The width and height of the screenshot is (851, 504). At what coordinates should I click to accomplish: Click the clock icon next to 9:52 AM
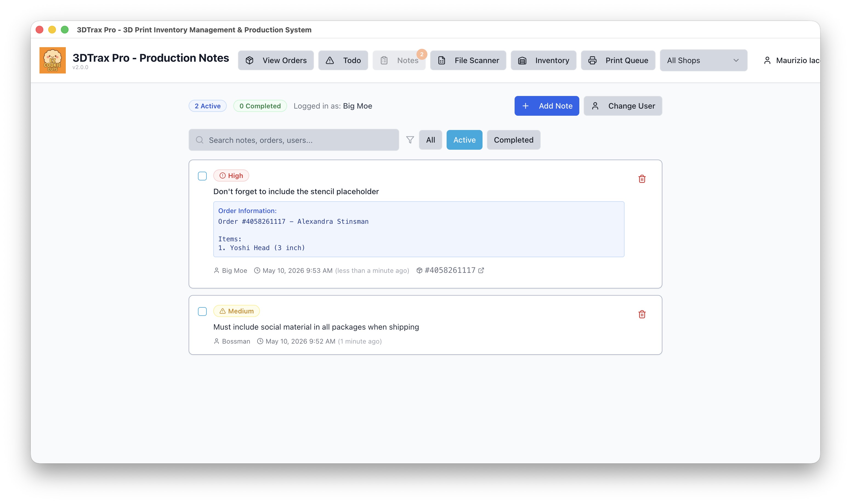(x=260, y=341)
